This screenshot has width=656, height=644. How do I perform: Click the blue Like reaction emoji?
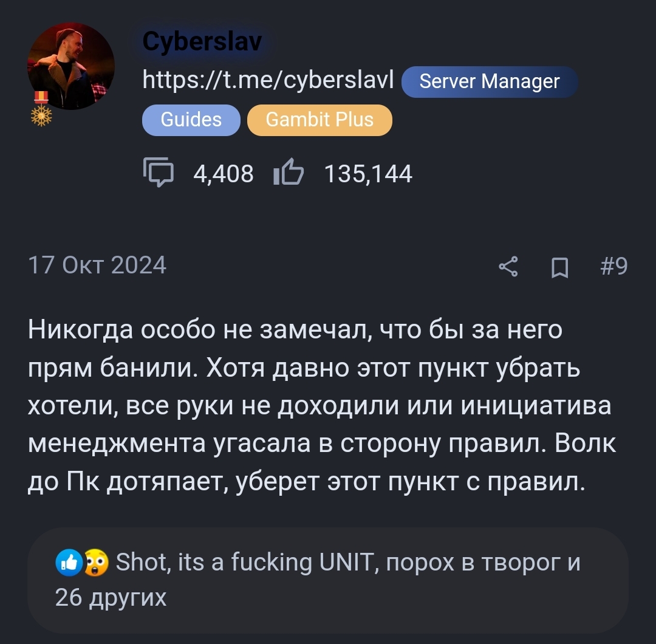click(x=69, y=563)
